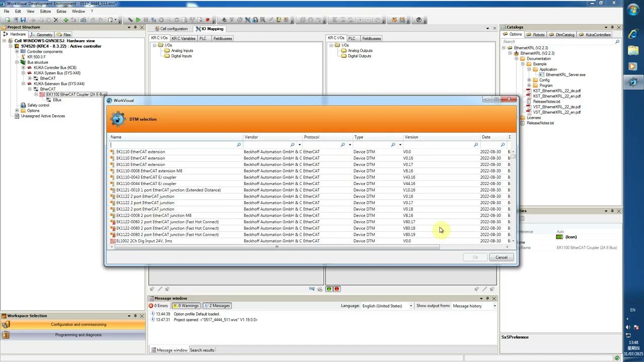This screenshot has height=362, width=644.
Task: Click the EL1002 2Ch Dig Input device icon
Action: pyautogui.click(x=113, y=241)
